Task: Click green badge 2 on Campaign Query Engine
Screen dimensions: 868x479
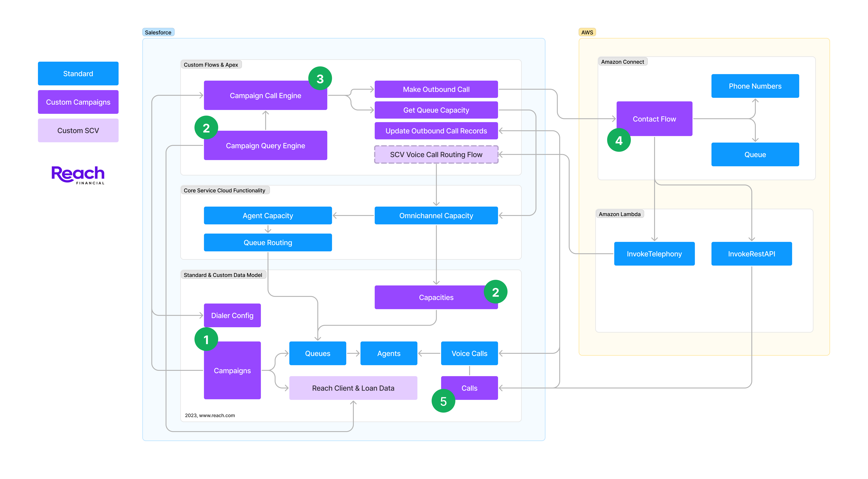Action: tap(206, 128)
